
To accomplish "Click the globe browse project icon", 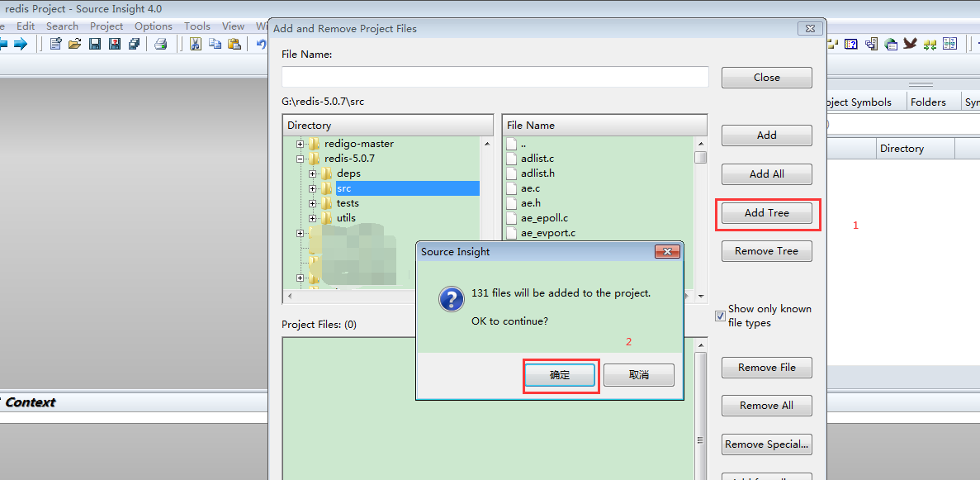I will [891, 44].
